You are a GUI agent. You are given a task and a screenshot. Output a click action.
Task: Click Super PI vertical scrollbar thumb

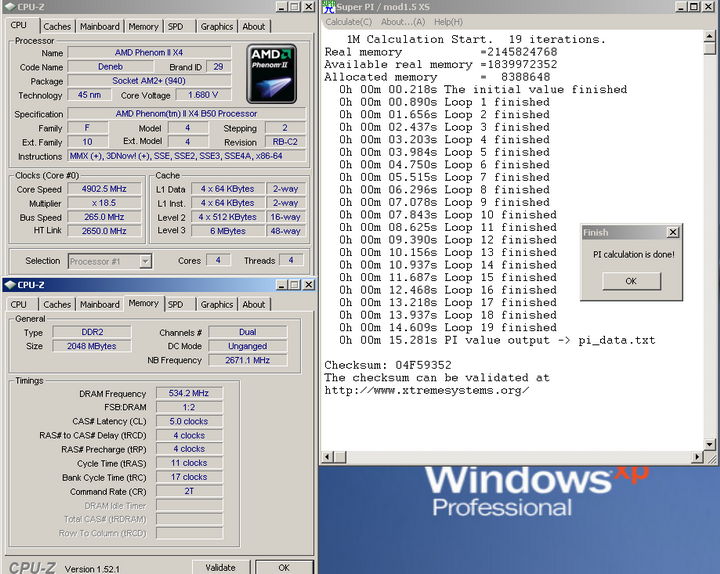coord(709,48)
